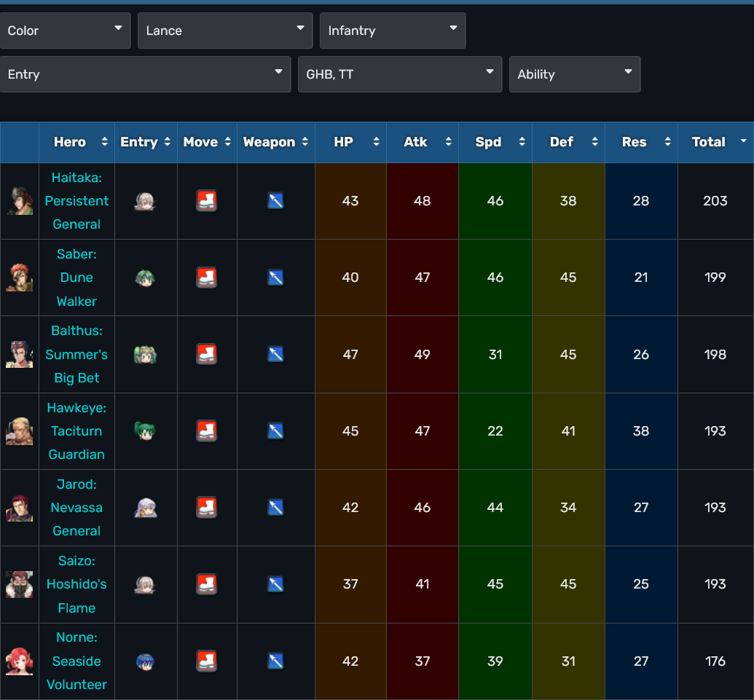The image size is (754, 700).
Task: Click Jarod's hero portrait thumbnail
Action: coord(19,508)
